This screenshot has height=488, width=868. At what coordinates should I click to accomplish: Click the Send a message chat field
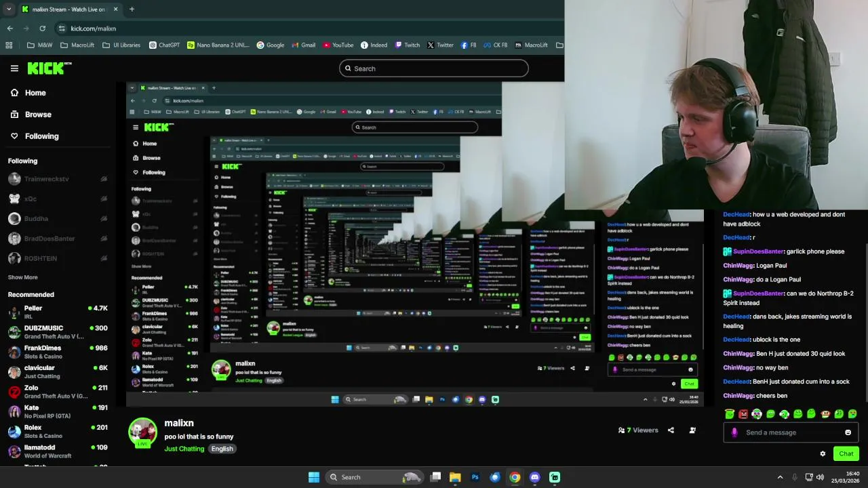(790, 432)
